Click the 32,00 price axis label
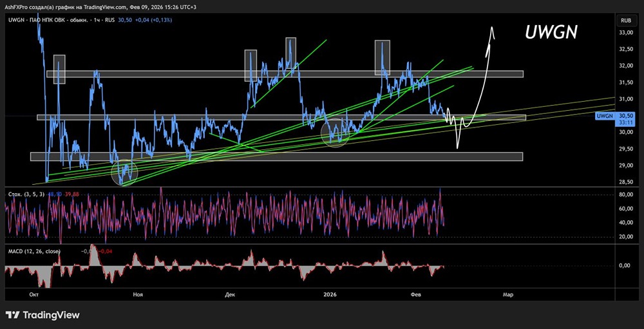 point(625,66)
